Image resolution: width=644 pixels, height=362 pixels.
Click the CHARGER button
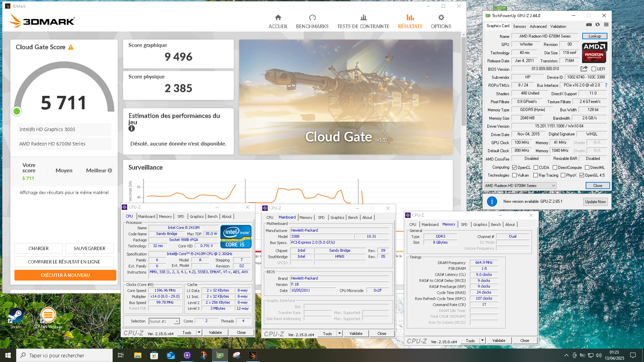tap(39, 248)
